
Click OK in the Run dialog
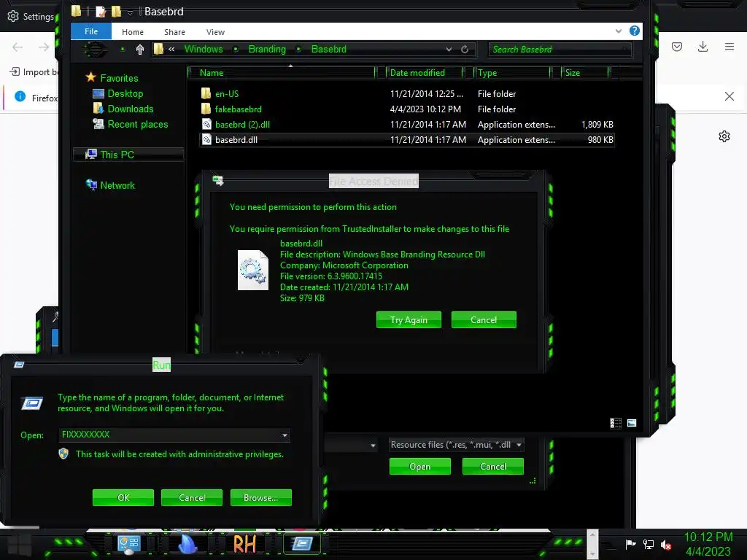click(123, 497)
